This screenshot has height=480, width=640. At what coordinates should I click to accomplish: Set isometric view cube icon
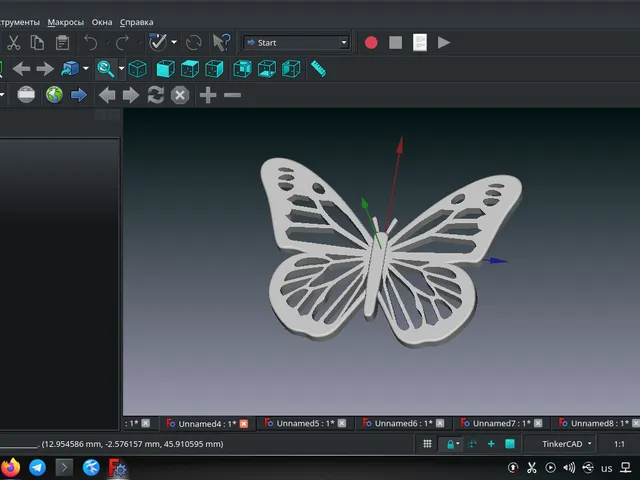coord(138,69)
